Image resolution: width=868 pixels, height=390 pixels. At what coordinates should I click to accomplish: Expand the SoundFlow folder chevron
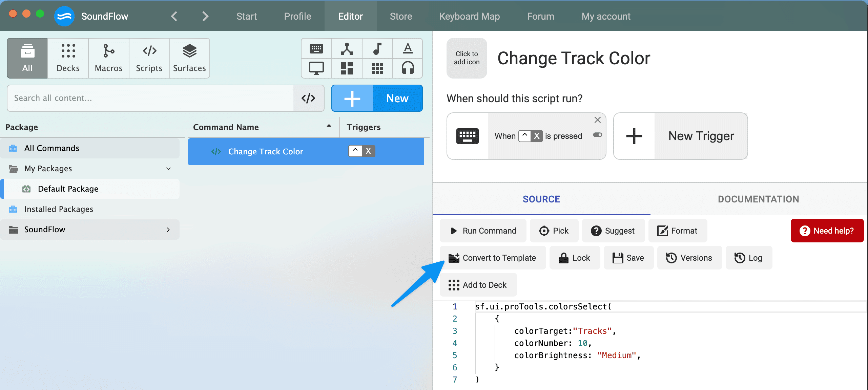pyautogui.click(x=168, y=230)
